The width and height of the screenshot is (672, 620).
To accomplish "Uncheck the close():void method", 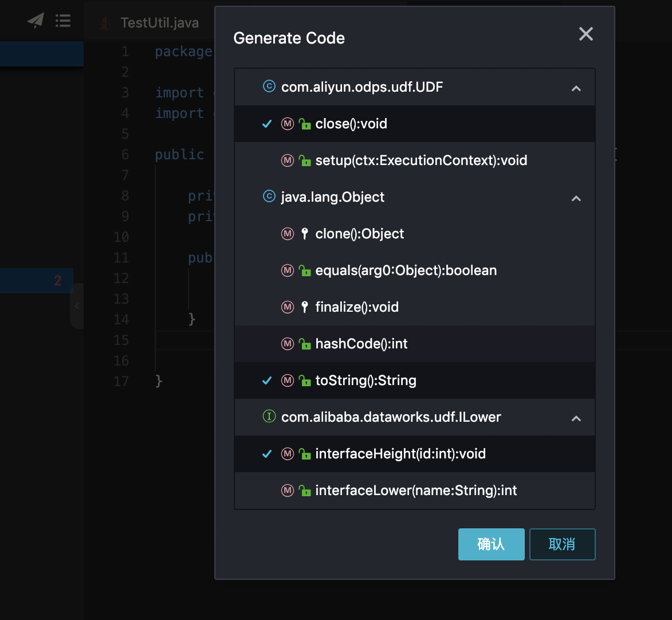I will (267, 124).
